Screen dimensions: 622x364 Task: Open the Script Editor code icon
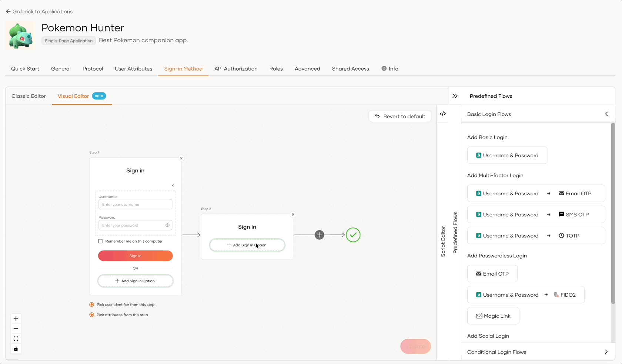pos(443,114)
